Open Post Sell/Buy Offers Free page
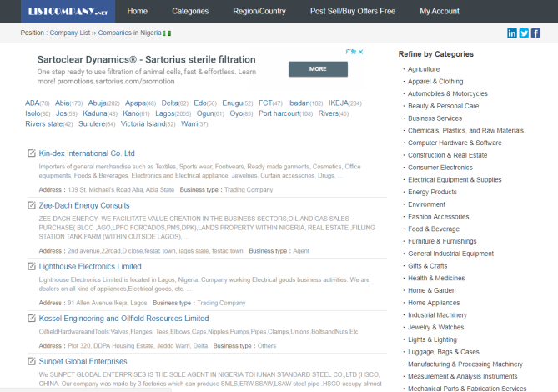The width and height of the screenshot is (558, 392). [x=352, y=12]
